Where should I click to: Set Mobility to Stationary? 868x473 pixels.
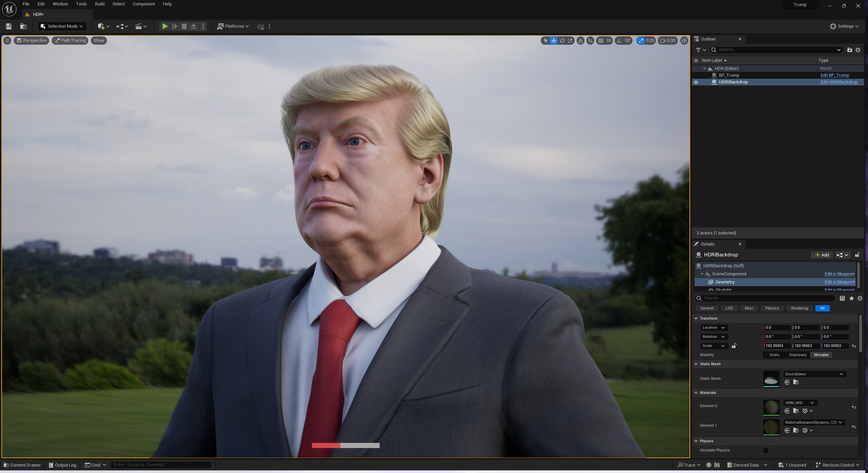tap(798, 355)
